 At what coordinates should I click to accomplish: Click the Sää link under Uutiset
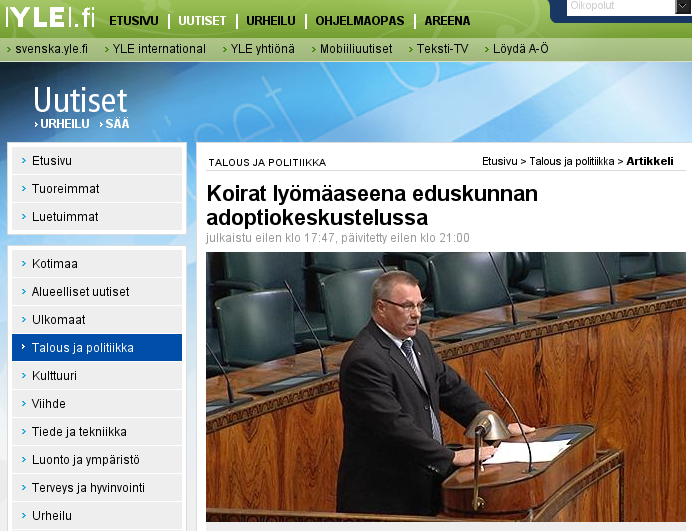click(x=117, y=124)
